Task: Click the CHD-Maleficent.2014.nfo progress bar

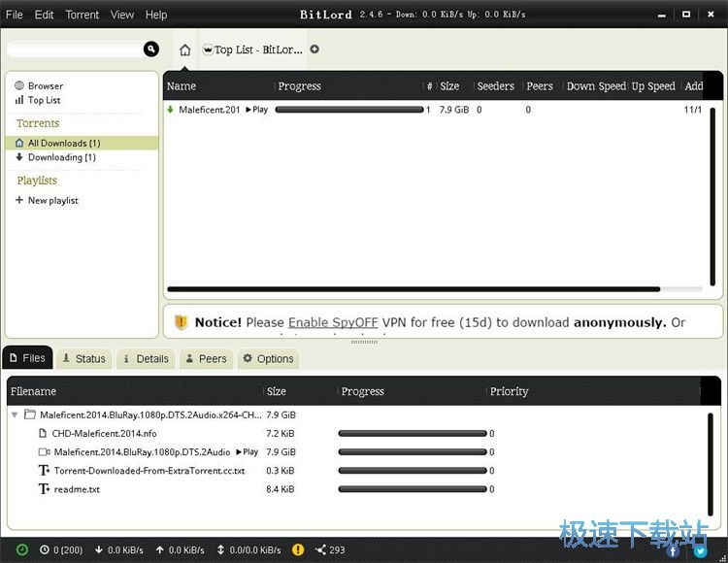Action: (x=413, y=433)
